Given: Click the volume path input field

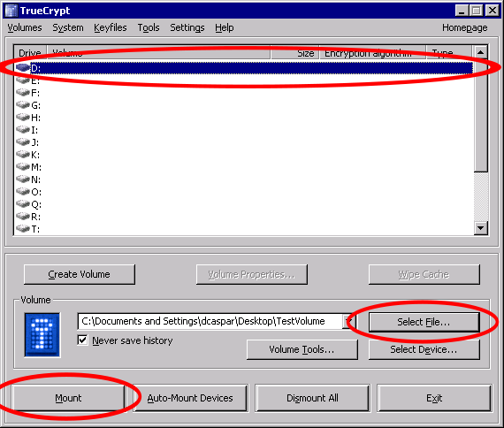Looking at the screenshot, I should [210, 321].
